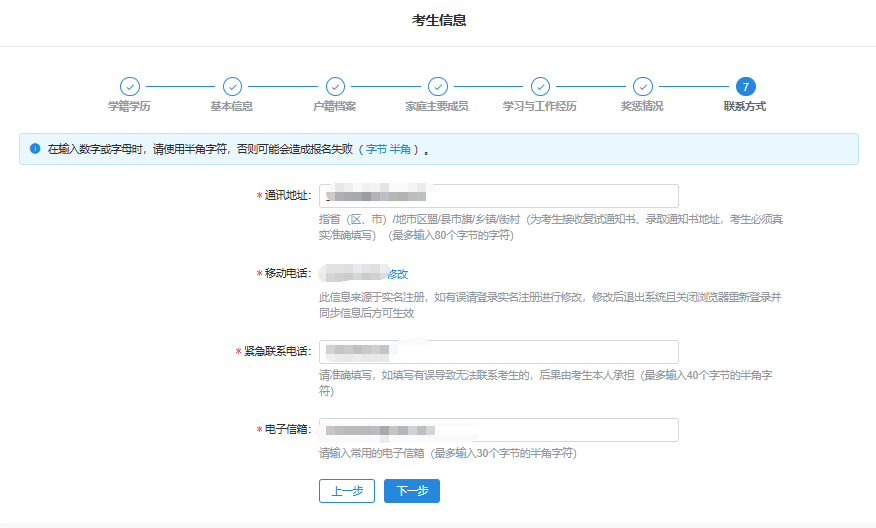
Task: Click the 修改 link beside mobile phone
Action: click(x=398, y=274)
